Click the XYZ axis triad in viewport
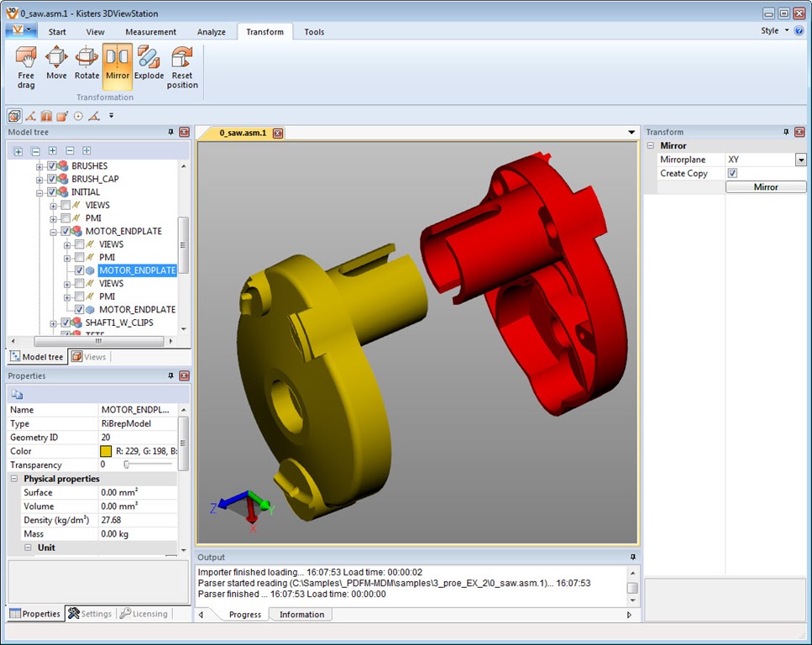Screen dimensions: 812x645 point(243,510)
